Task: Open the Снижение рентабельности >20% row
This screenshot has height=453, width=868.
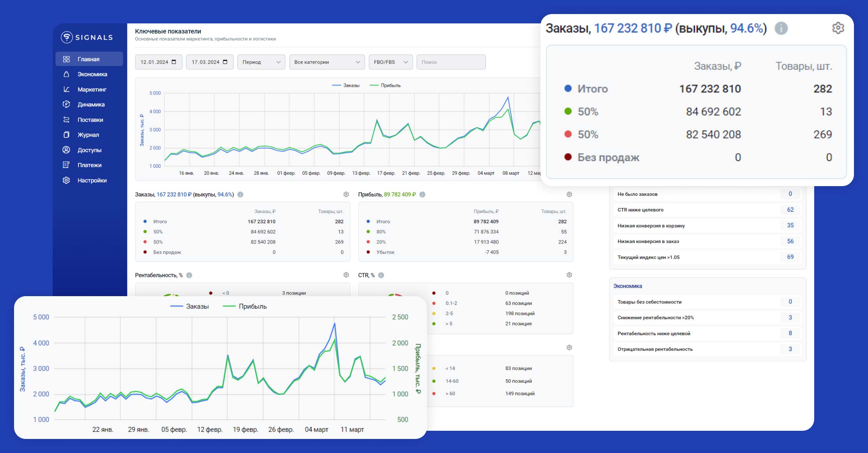Action: [x=707, y=318]
